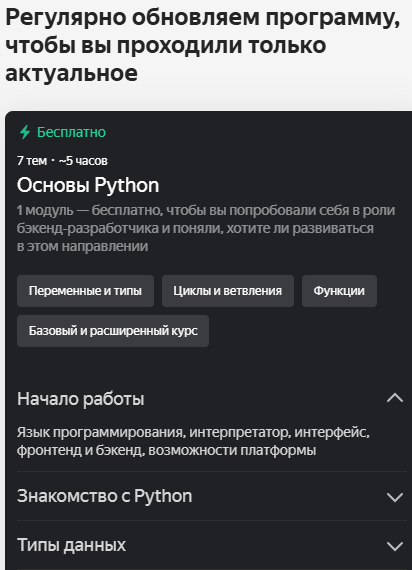Collapse the Начало работы section chevron
412x570 pixels.
(x=395, y=398)
